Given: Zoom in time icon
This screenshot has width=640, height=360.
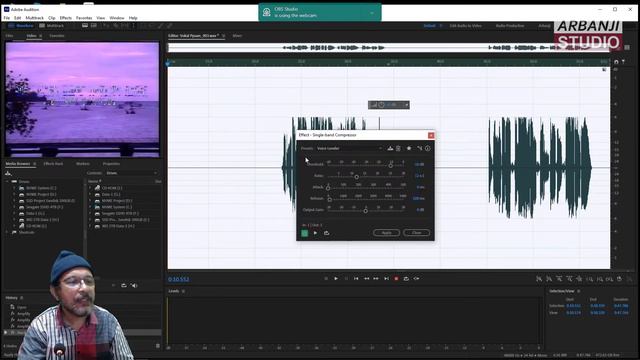Looking at the screenshot, I should [x=559, y=279].
